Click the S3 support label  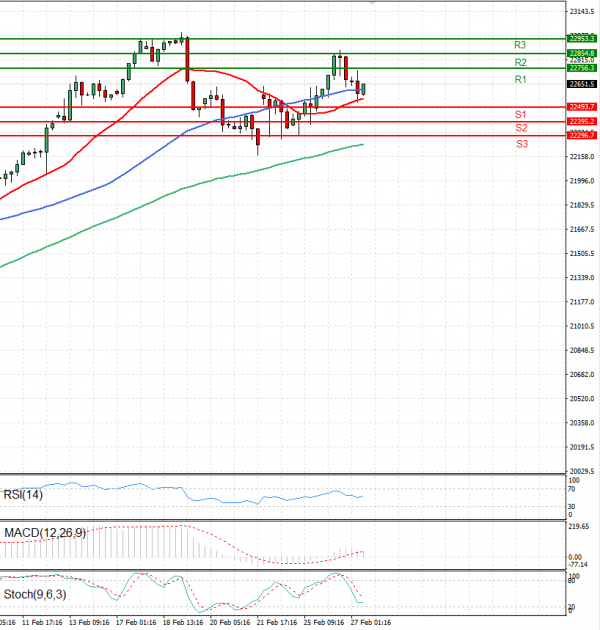[522, 144]
